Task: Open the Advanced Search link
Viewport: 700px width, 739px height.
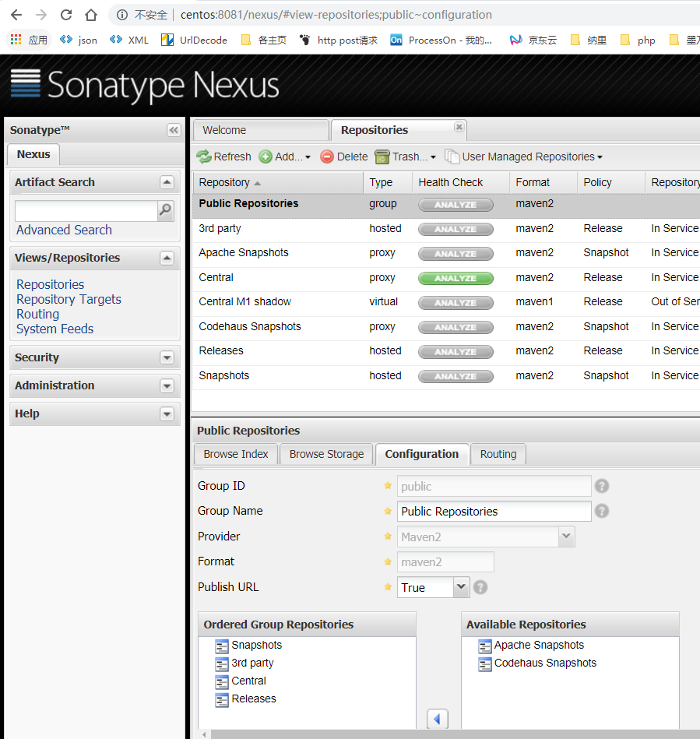Action: (64, 230)
